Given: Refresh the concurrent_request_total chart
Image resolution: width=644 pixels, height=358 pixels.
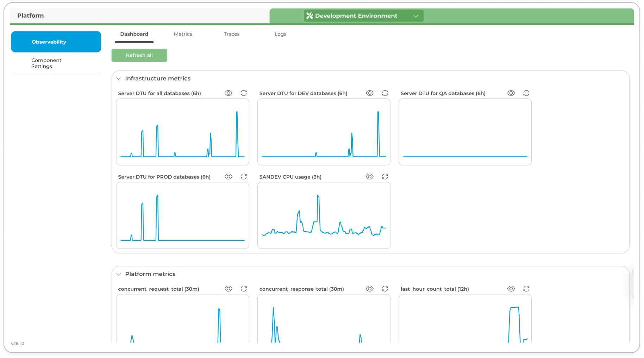Looking at the screenshot, I should (244, 289).
